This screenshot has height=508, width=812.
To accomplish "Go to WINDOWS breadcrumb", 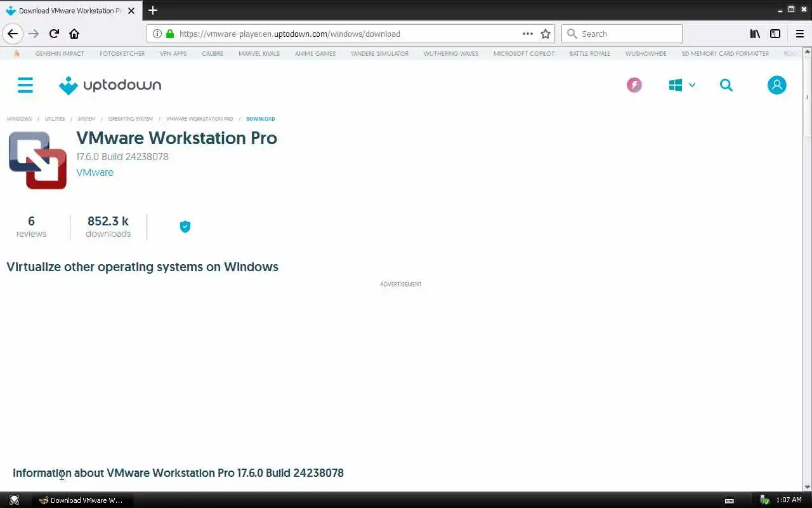I will [19, 119].
